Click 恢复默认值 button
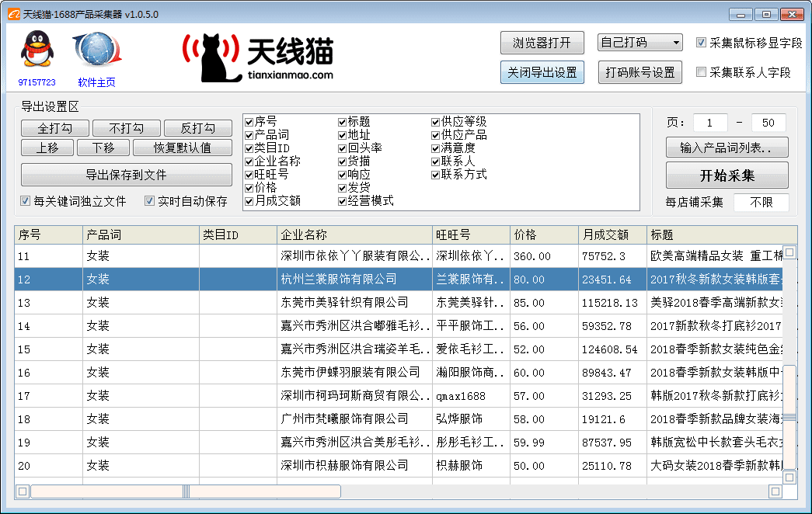The height and width of the screenshot is (514, 812). [183, 148]
